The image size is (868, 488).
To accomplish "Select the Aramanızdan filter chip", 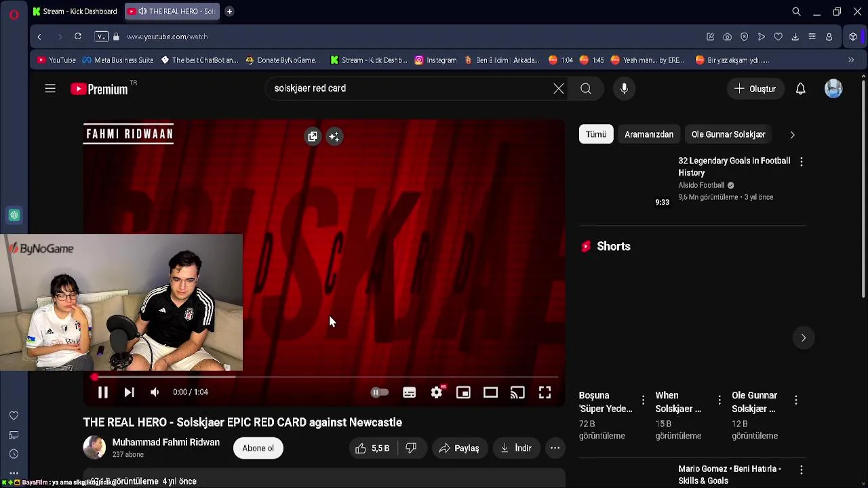I will point(649,134).
